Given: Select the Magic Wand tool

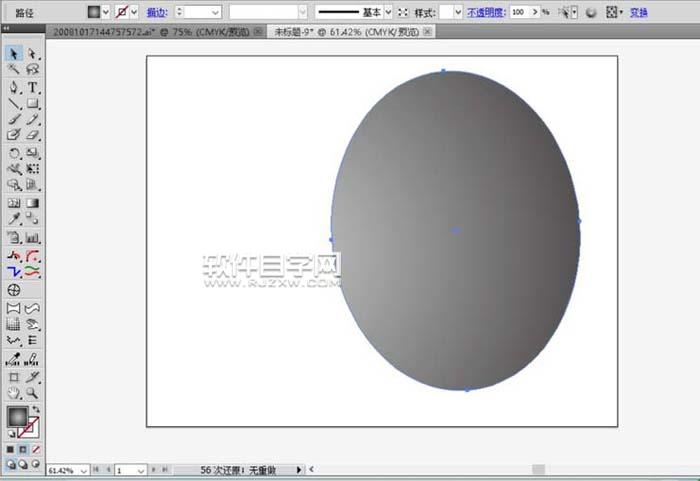Looking at the screenshot, I should [x=14, y=69].
